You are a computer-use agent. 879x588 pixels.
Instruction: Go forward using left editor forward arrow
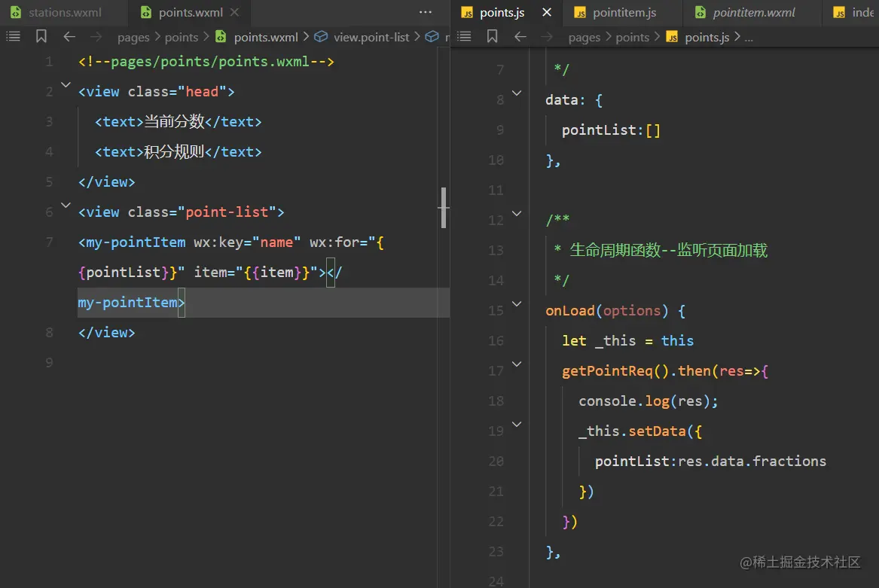pyautogui.click(x=96, y=36)
